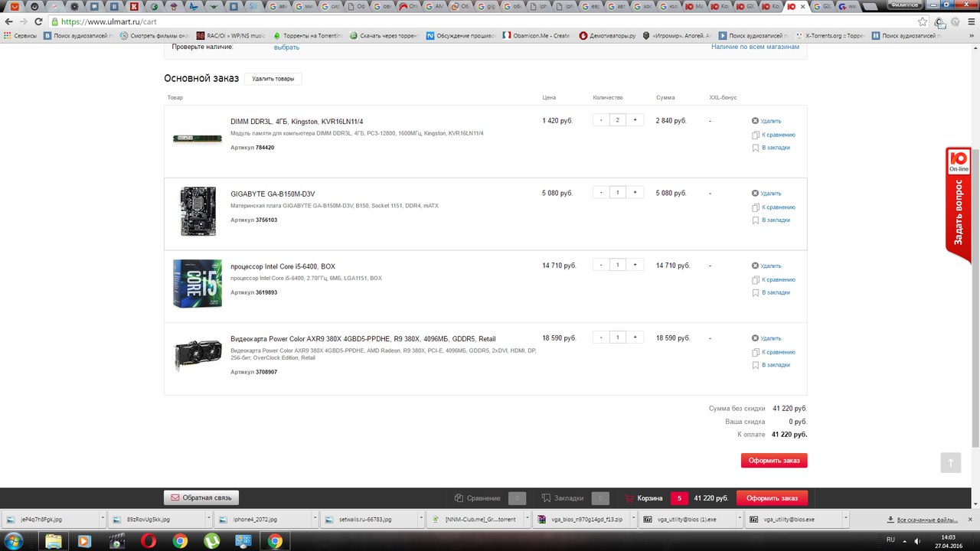Click the compare icon for Intel Core i5-6400
This screenshot has width=980, height=551.
coord(755,279)
